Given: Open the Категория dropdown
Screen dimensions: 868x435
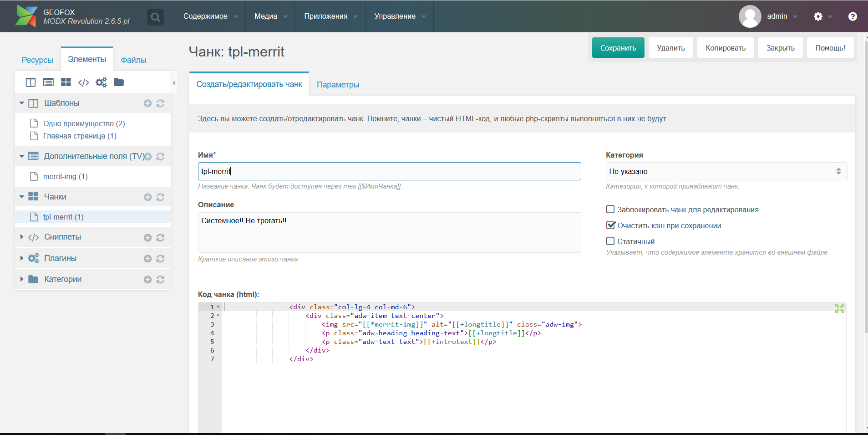Looking at the screenshot, I should point(726,171).
